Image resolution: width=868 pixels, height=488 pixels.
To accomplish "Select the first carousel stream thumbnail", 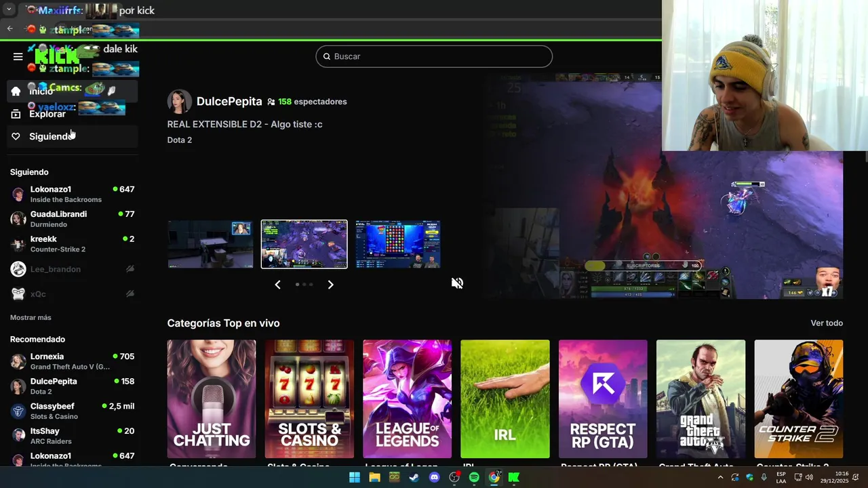I will [x=210, y=244].
